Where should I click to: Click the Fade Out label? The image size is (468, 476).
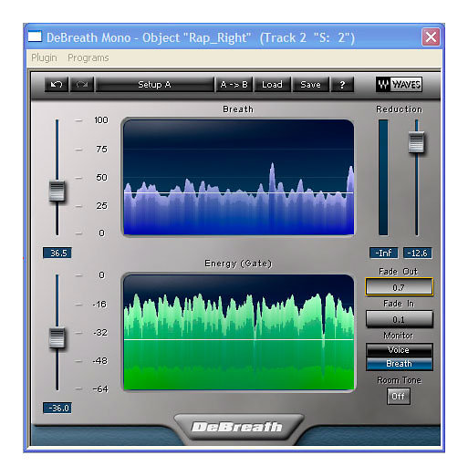point(398,271)
